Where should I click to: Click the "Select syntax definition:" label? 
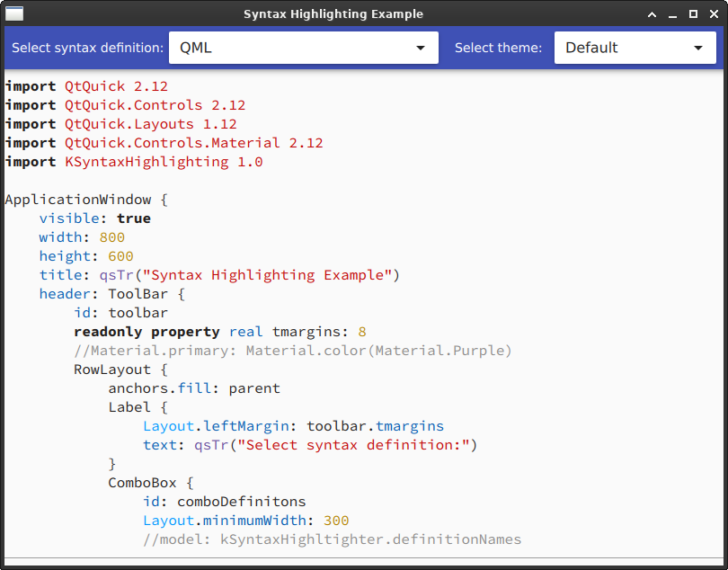[85, 47]
